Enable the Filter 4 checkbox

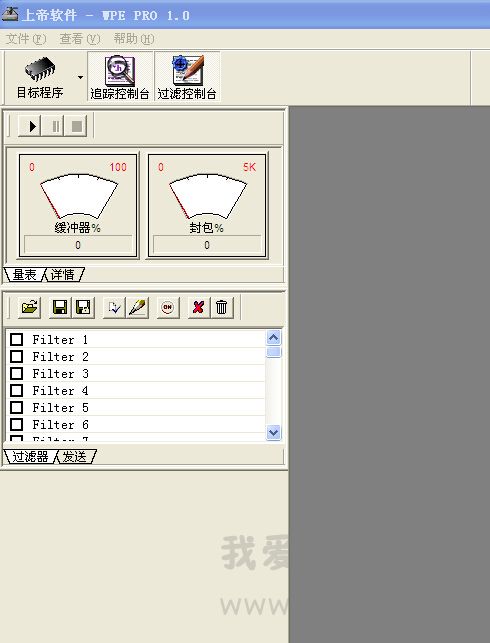[16, 390]
